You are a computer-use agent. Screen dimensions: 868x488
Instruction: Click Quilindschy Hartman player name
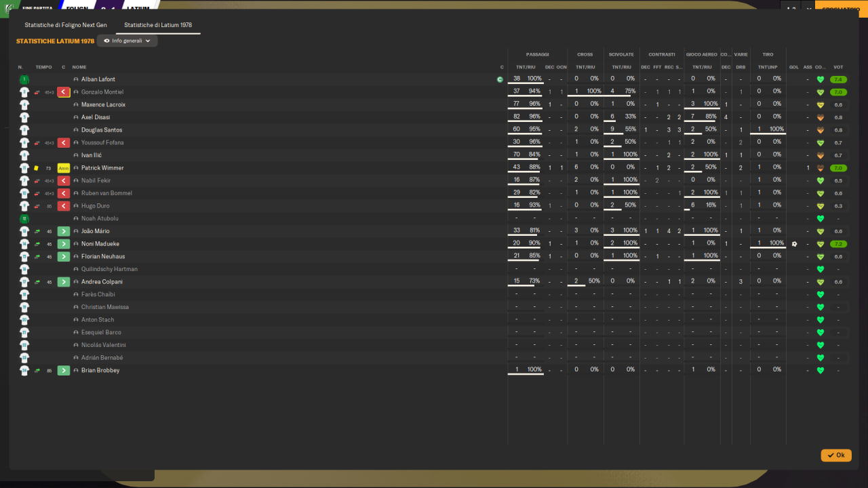[x=109, y=269]
